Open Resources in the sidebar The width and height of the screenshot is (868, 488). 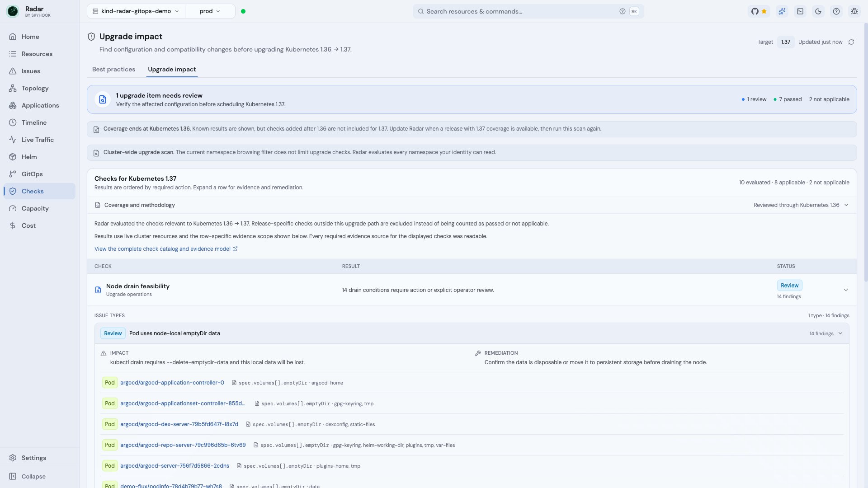[39, 54]
